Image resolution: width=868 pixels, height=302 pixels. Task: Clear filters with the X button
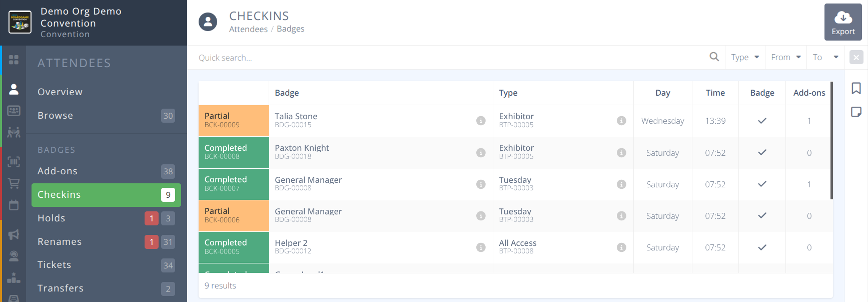click(x=856, y=58)
